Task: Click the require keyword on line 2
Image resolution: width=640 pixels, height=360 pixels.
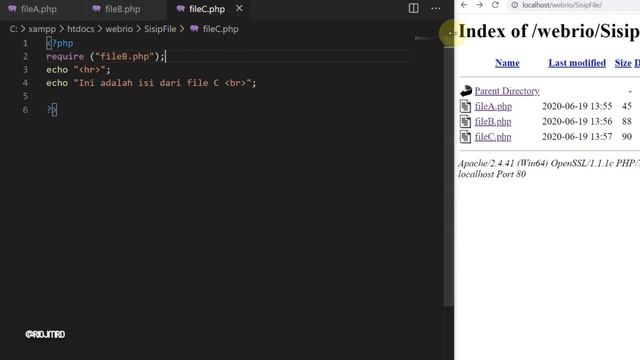Action: coord(65,56)
